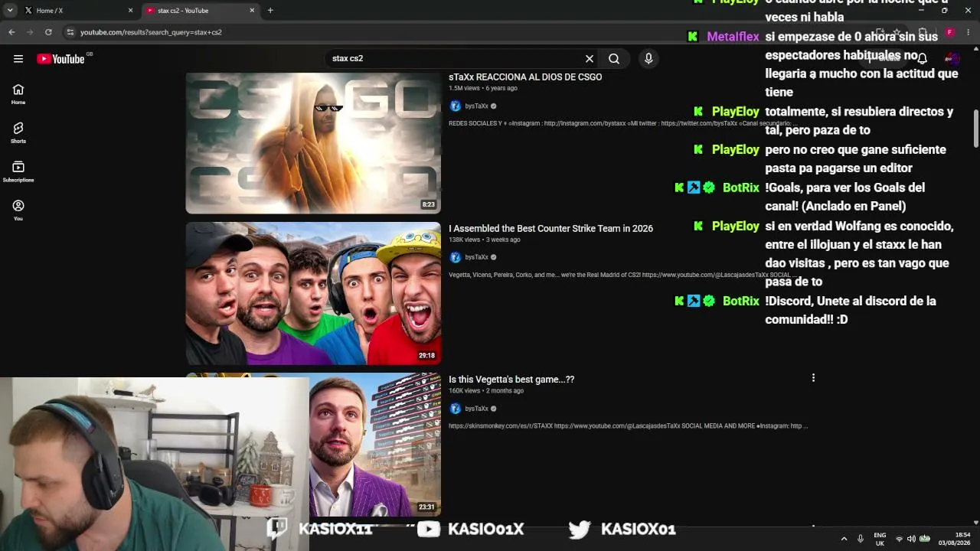Open channel avatar for the Vegetta video
This screenshot has width=980, height=551.
click(x=456, y=409)
